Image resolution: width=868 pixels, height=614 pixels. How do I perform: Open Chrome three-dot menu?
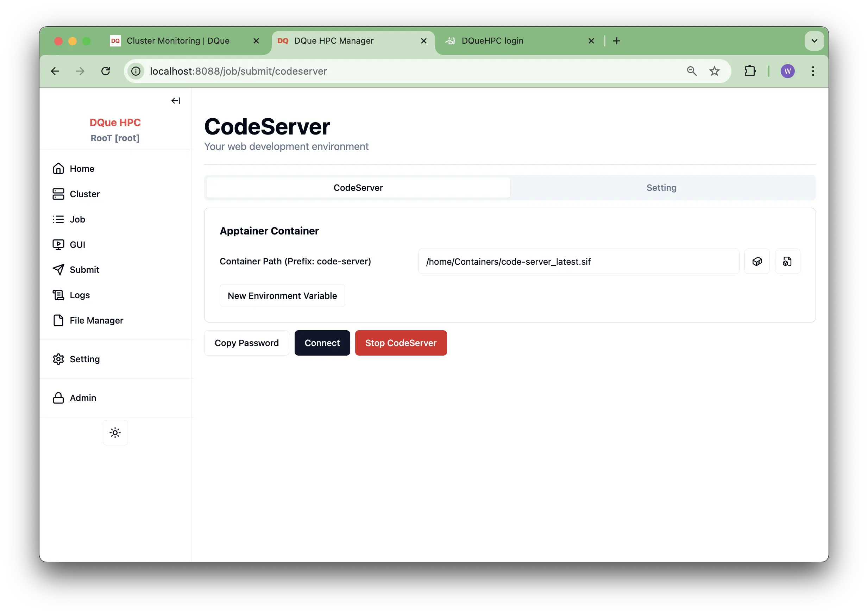pyautogui.click(x=812, y=71)
